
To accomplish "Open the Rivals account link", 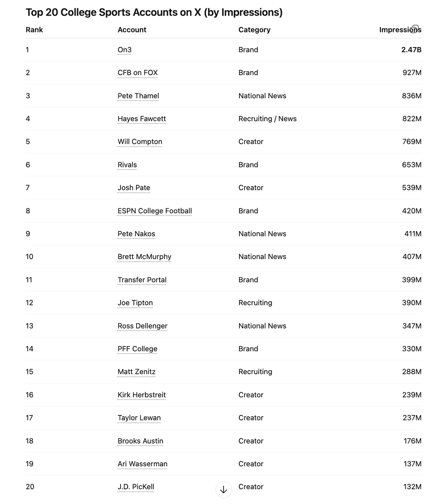I will (127, 165).
